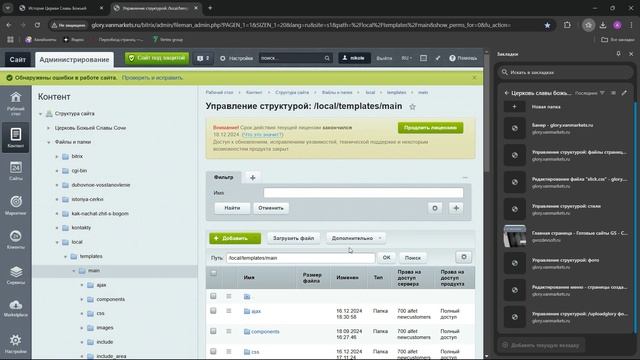Screen dimensions: 640x360
Task: Click the Поиск button near path
Action: (x=413, y=258)
